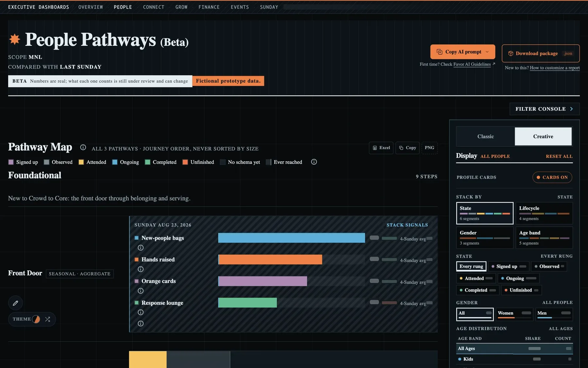Screen dimensions: 588x368
Task: Choose Stack by Gender card
Action: [485, 238]
